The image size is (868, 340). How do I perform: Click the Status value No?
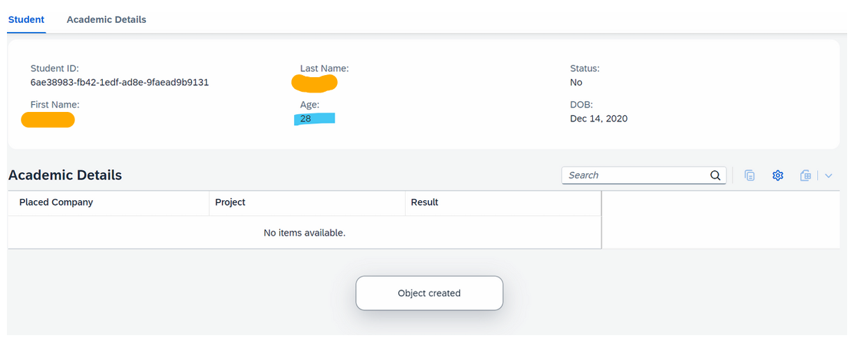point(576,82)
